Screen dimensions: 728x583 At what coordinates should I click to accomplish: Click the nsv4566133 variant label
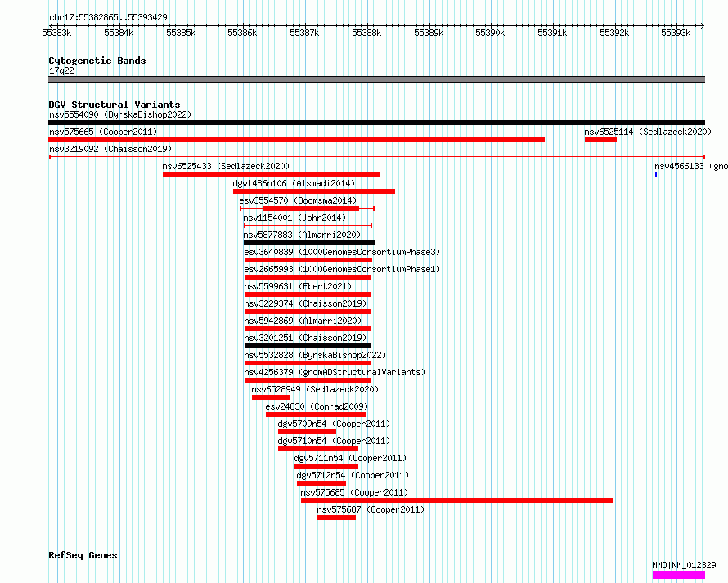pyautogui.click(x=691, y=166)
